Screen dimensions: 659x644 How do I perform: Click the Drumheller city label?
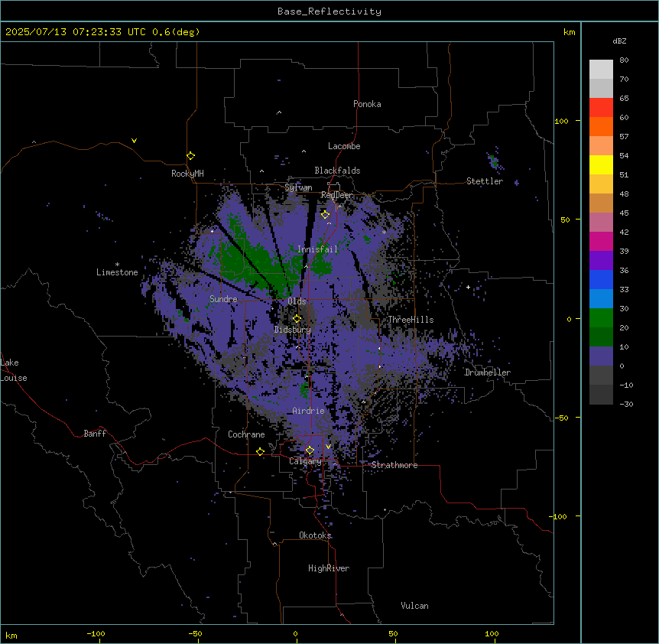[x=488, y=372]
